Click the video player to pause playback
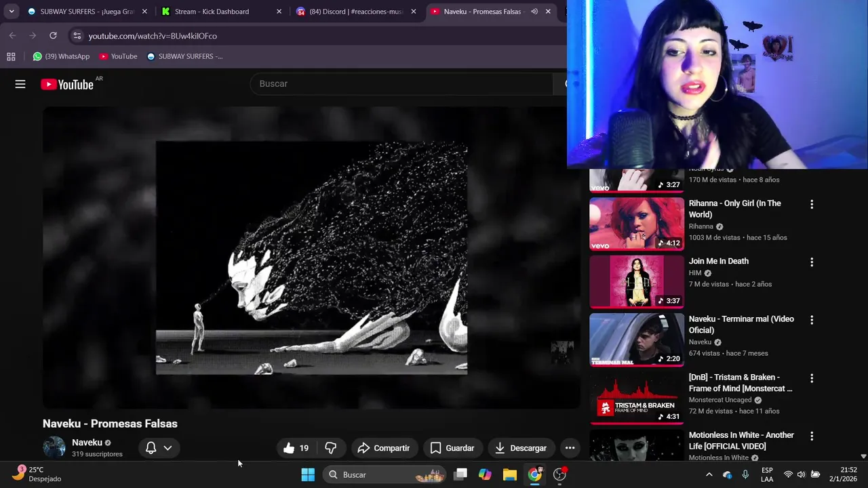Screen dimensions: 868x488 pyautogui.click(x=311, y=258)
